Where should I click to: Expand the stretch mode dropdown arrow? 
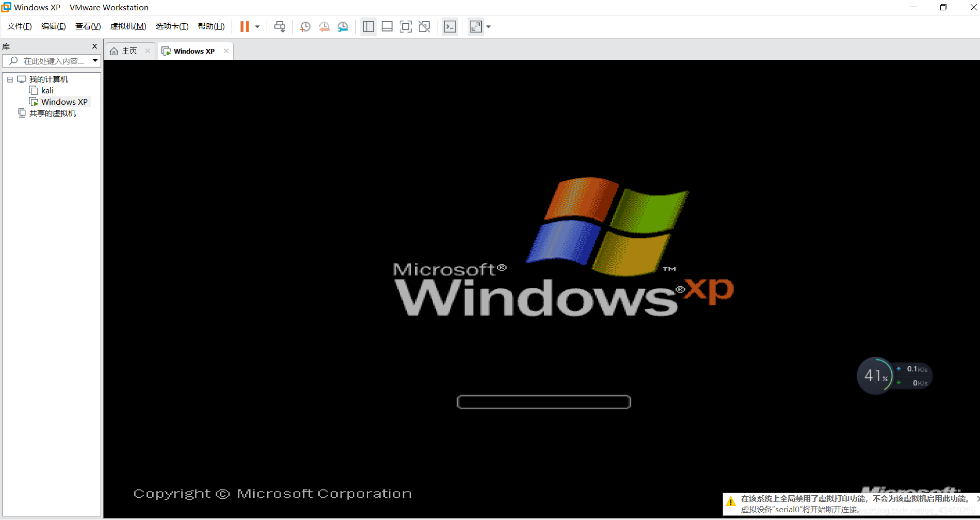tap(488, 27)
